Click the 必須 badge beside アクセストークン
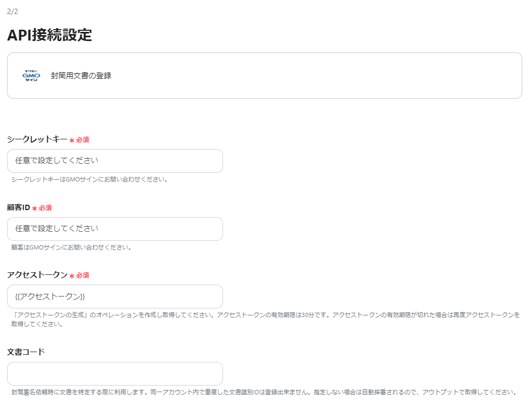The height and width of the screenshot is (411, 532). click(x=82, y=275)
